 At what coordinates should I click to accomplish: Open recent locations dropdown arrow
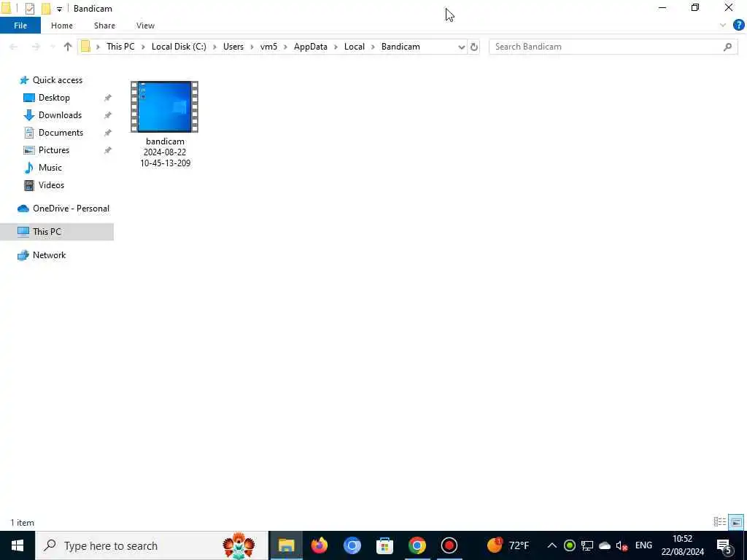(x=53, y=47)
